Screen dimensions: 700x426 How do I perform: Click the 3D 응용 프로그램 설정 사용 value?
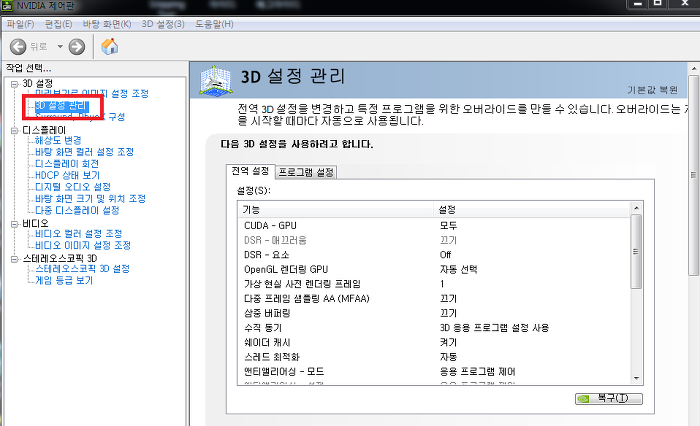coord(494,328)
